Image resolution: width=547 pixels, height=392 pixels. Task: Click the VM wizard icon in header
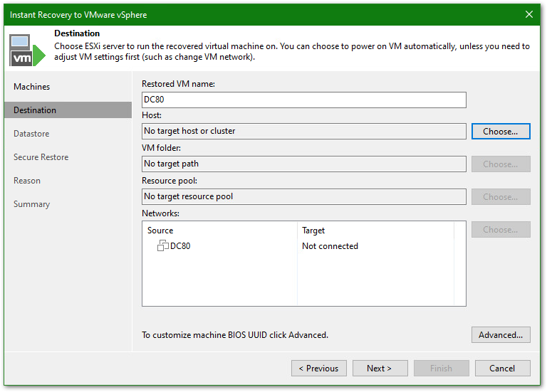tap(26, 49)
